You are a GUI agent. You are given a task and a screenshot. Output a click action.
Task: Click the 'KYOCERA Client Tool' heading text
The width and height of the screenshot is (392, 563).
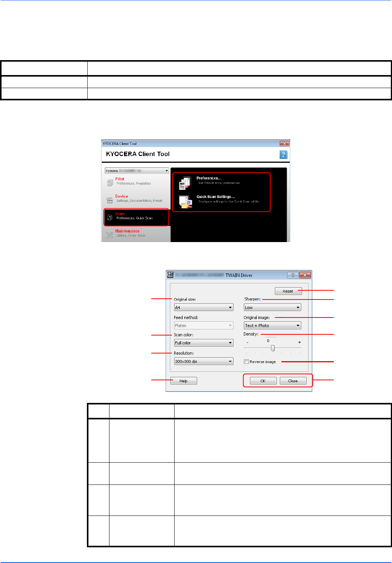(x=138, y=154)
